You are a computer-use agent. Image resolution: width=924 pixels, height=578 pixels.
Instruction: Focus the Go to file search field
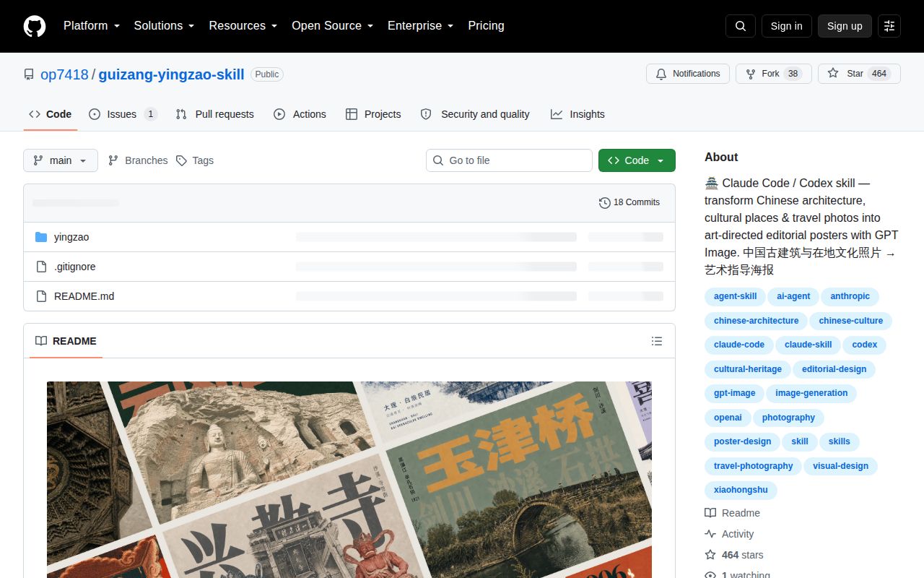click(x=509, y=160)
